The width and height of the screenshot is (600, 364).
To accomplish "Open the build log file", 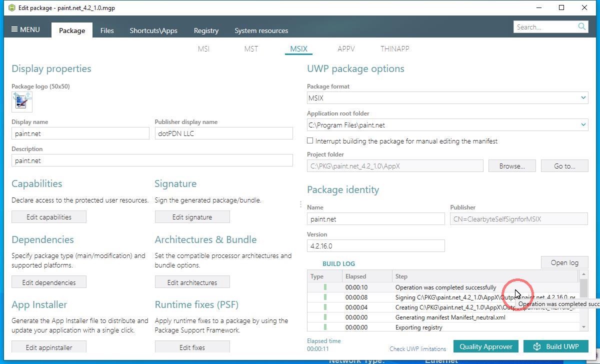I will [564, 262].
